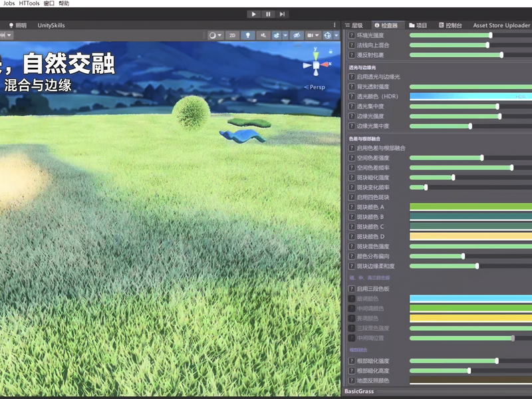Click help icon beside 启用三段色板
The height and width of the screenshot is (399, 532).
(x=352, y=289)
